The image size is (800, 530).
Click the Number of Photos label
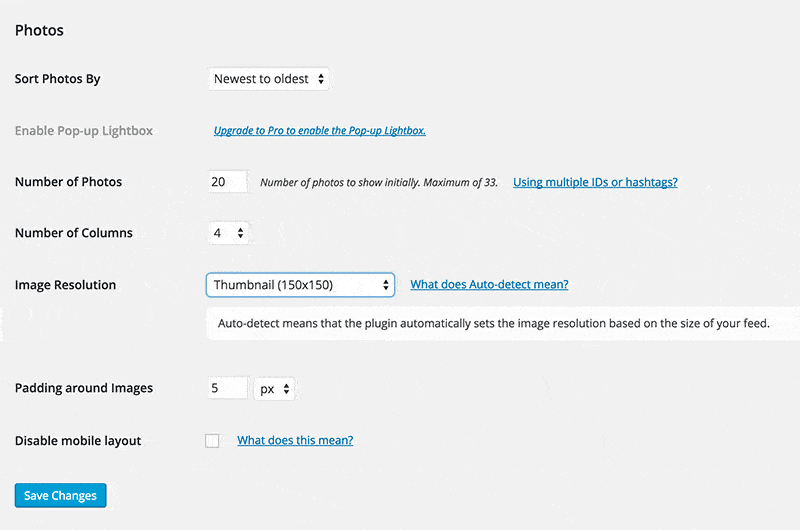(x=69, y=182)
